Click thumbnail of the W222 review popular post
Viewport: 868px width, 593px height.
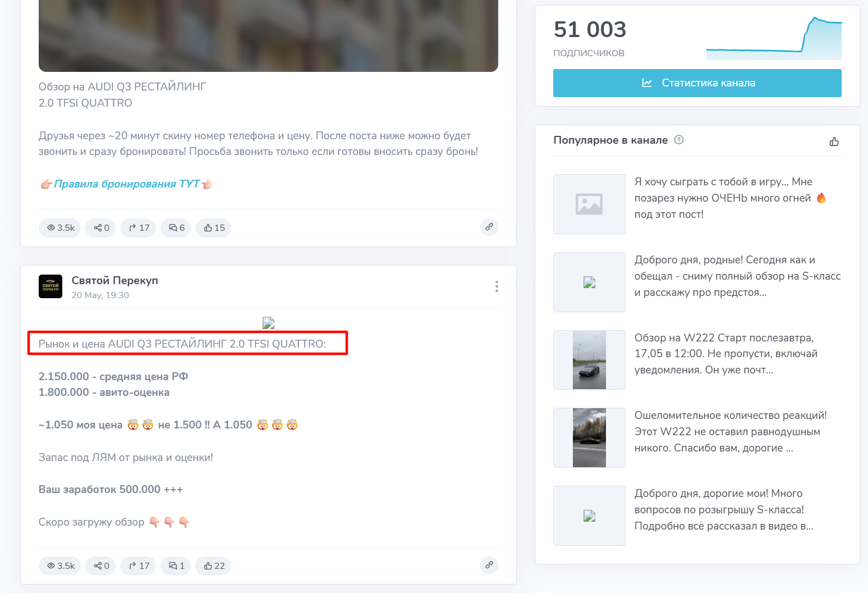589,360
